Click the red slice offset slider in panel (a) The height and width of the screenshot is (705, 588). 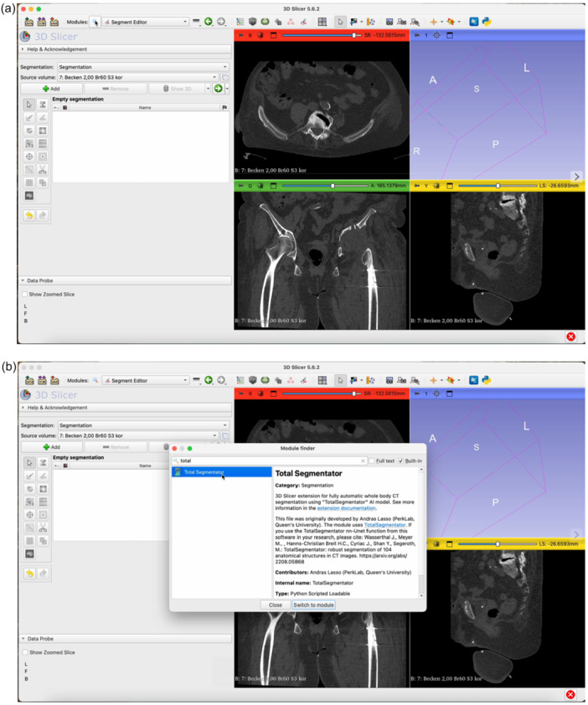coord(322,35)
